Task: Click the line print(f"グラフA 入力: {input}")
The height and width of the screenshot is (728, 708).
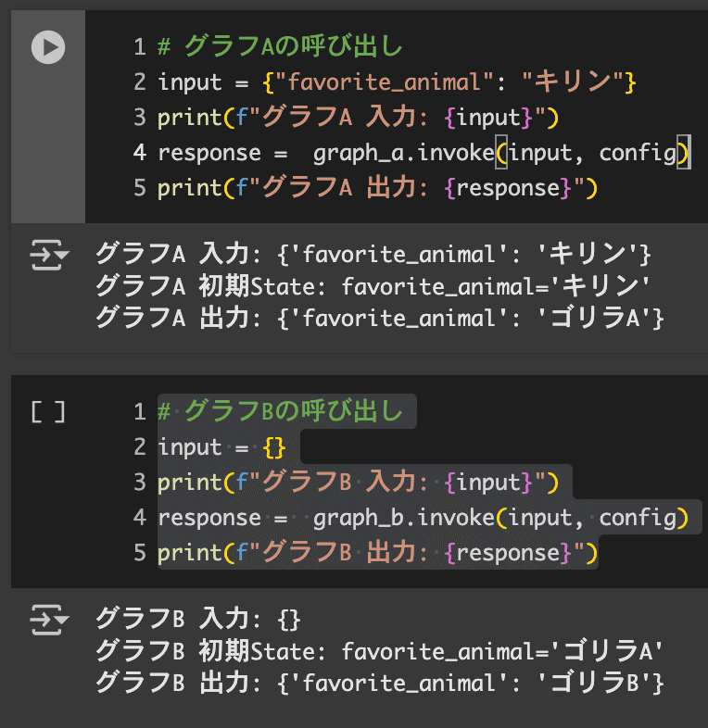Action: point(359,118)
